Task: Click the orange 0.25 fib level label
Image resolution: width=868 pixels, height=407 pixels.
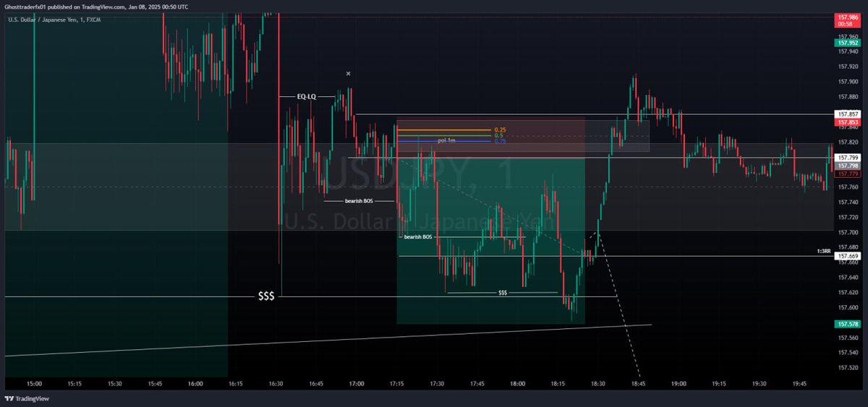Action: pyautogui.click(x=500, y=130)
